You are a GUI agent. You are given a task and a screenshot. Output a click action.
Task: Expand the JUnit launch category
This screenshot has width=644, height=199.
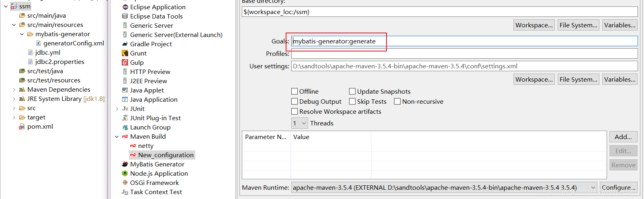(x=117, y=109)
